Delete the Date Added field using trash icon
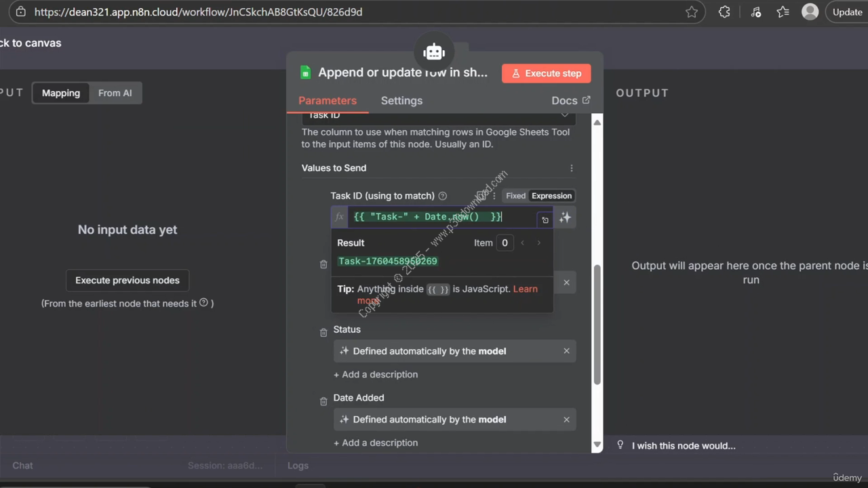Screen dimensions: 868x488 click(x=323, y=401)
